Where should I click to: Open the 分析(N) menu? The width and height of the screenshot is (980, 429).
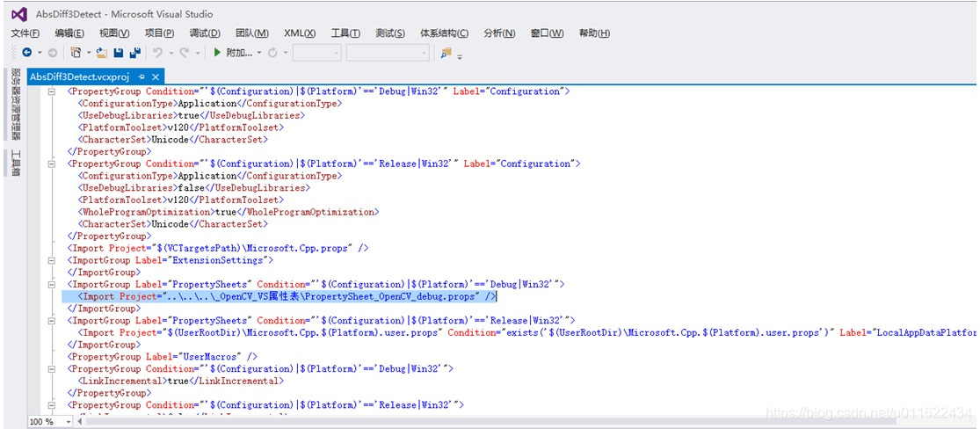click(499, 33)
